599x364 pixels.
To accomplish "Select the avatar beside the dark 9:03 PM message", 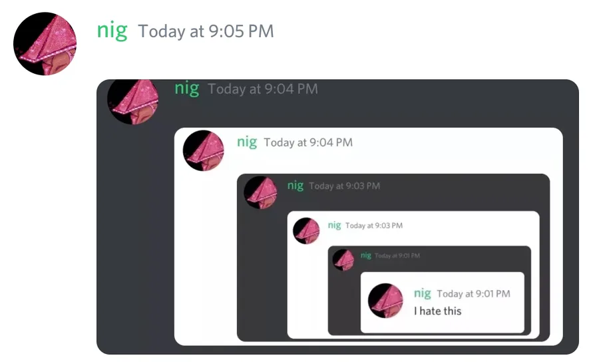I will 260,192.
